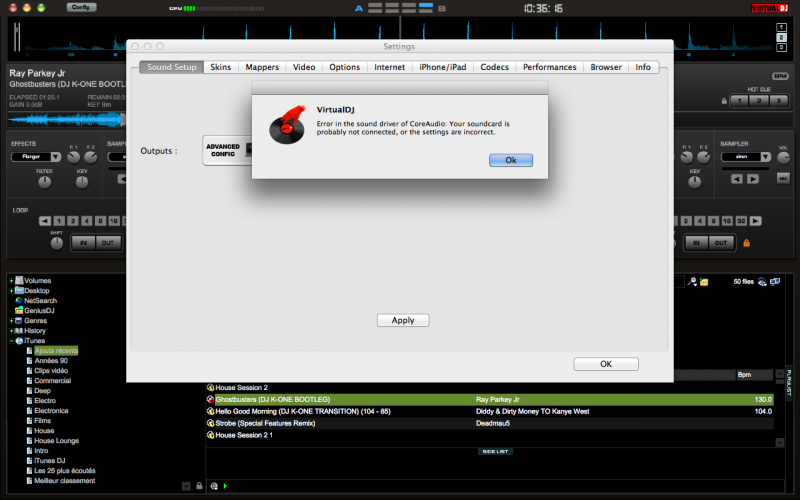Click the Config button in top bar
Viewport: 800px width, 500px height.
click(x=81, y=7)
